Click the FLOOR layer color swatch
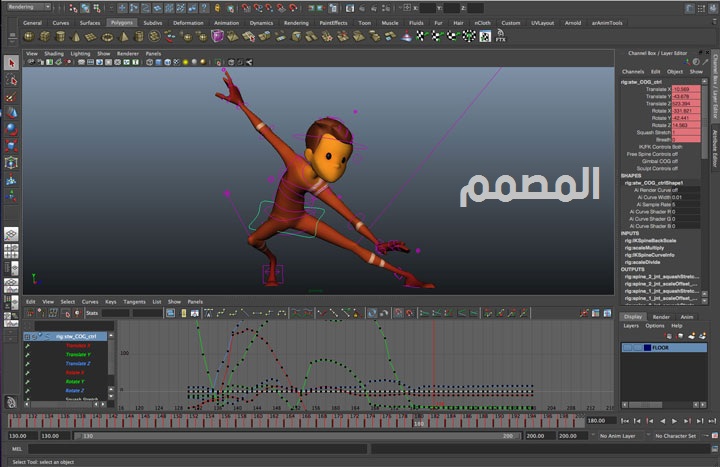The height and width of the screenshot is (467, 720). click(647, 348)
